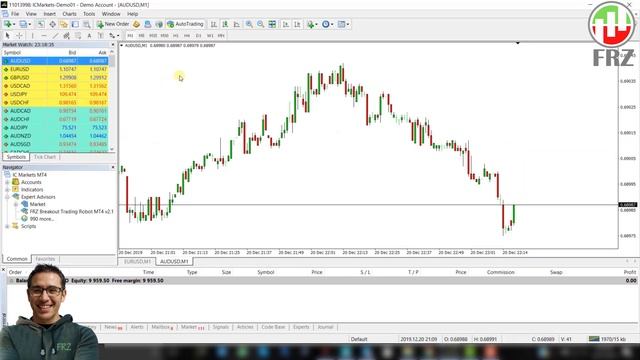Toggle the Data Window icon
The width and height of the screenshot is (640, 360).
(52, 24)
